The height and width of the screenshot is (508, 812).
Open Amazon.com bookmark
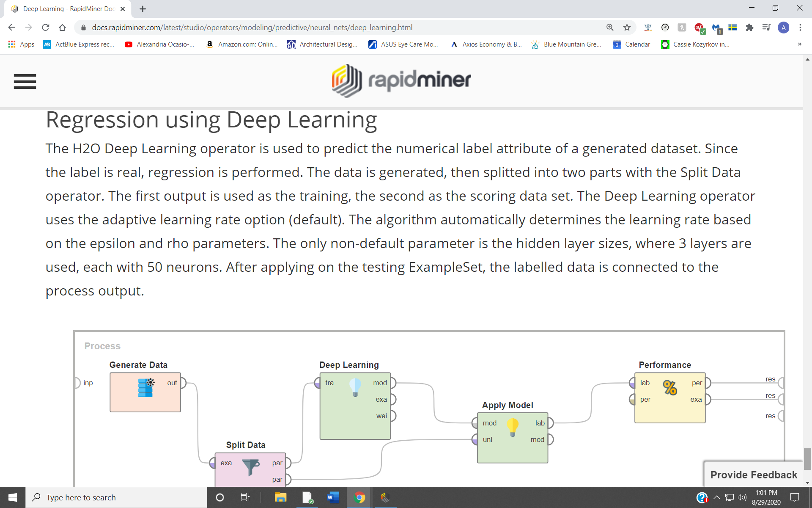(x=242, y=44)
